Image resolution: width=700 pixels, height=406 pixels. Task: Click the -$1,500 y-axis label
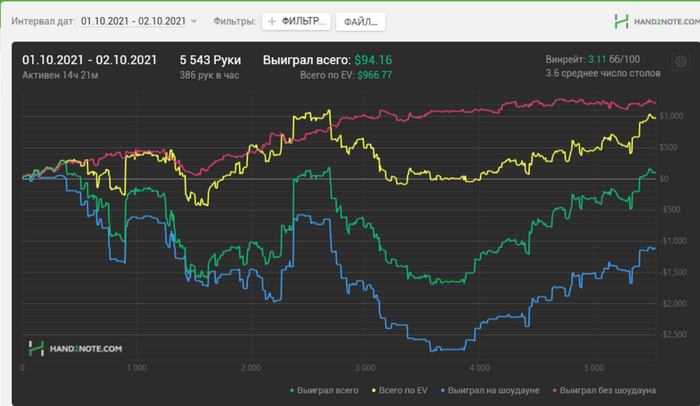point(673,272)
